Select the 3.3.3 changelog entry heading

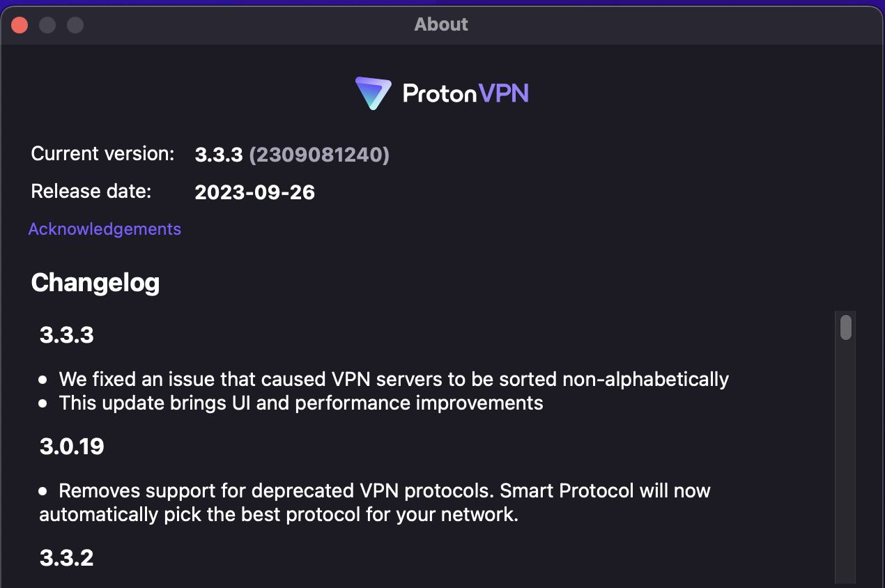[x=66, y=335]
